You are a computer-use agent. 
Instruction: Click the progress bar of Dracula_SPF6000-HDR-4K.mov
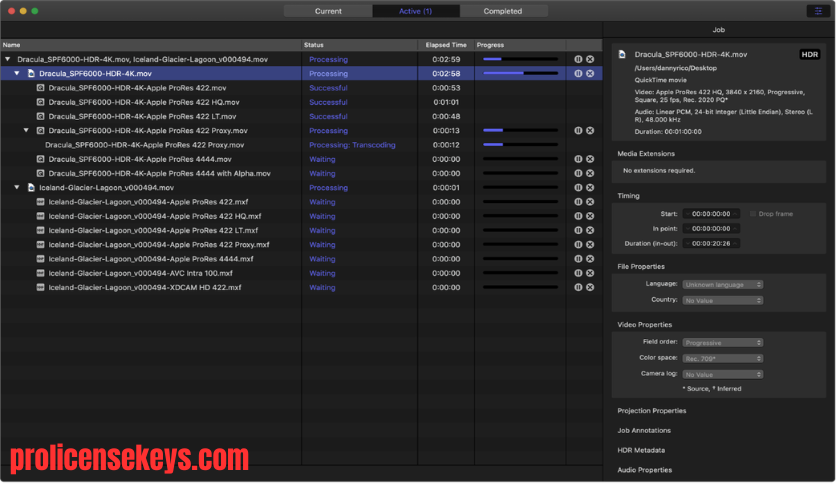[520, 73]
